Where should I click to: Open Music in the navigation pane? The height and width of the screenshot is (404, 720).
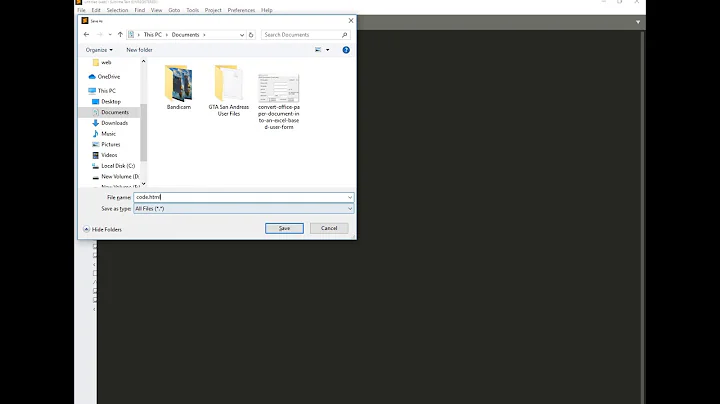coord(108,134)
